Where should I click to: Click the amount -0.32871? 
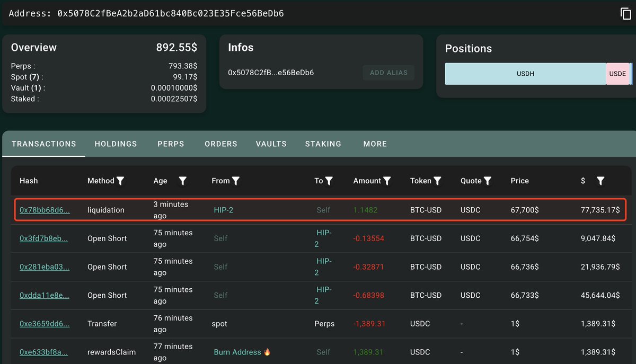(369, 267)
